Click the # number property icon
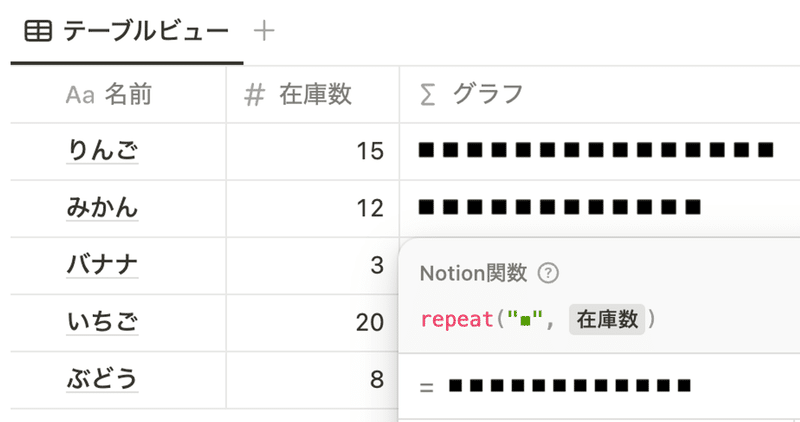Image resolution: width=800 pixels, height=422 pixels. pyautogui.click(x=255, y=95)
